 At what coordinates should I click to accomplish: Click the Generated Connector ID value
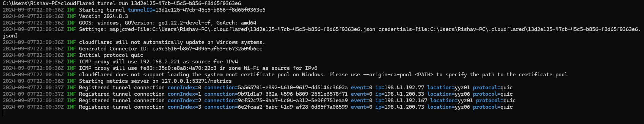coord(207,49)
